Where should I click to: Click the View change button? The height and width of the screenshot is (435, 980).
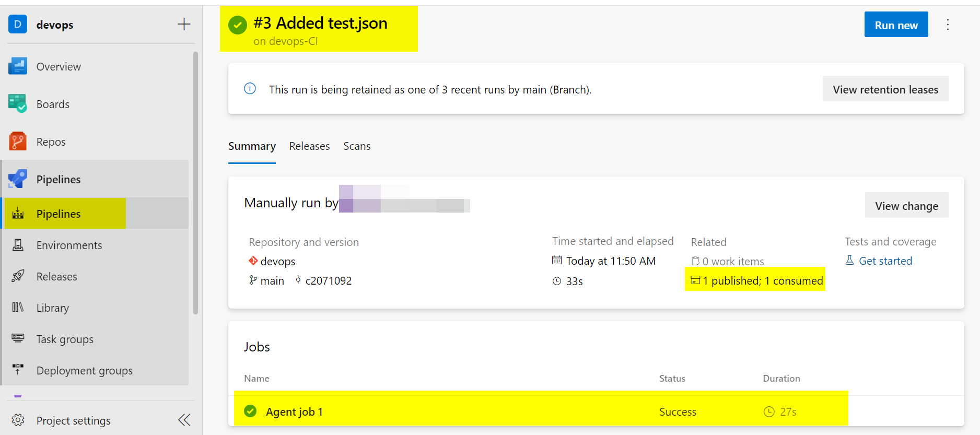pyautogui.click(x=906, y=205)
